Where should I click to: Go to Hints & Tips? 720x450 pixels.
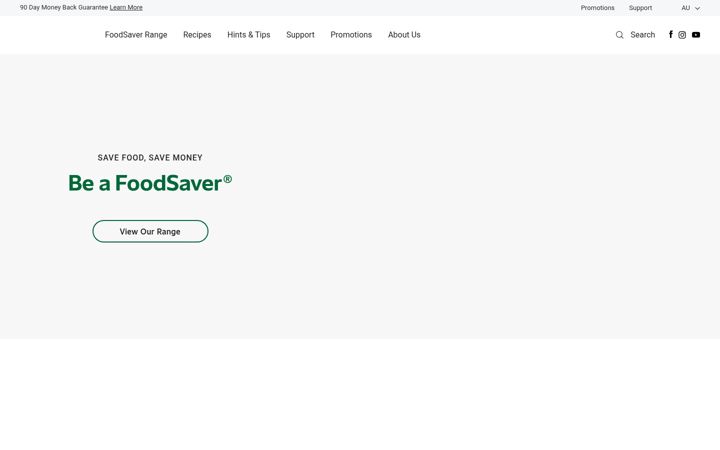249,35
